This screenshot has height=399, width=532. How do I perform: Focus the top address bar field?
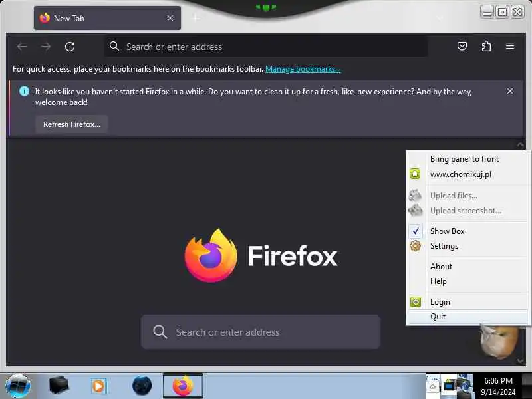click(x=266, y=46)
